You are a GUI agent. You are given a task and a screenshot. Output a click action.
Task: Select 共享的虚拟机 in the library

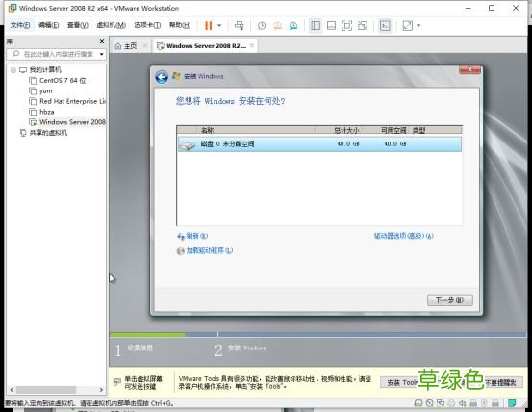[x=48, y=133]
